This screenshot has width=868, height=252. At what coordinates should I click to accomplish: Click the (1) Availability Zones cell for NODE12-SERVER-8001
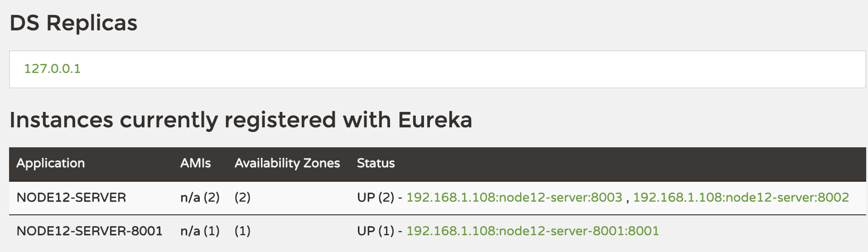[x=242, y=231]
